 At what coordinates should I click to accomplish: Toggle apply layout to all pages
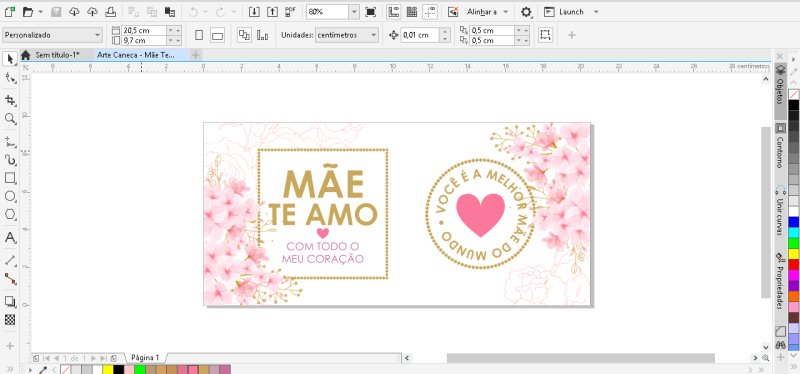point(244,35)
